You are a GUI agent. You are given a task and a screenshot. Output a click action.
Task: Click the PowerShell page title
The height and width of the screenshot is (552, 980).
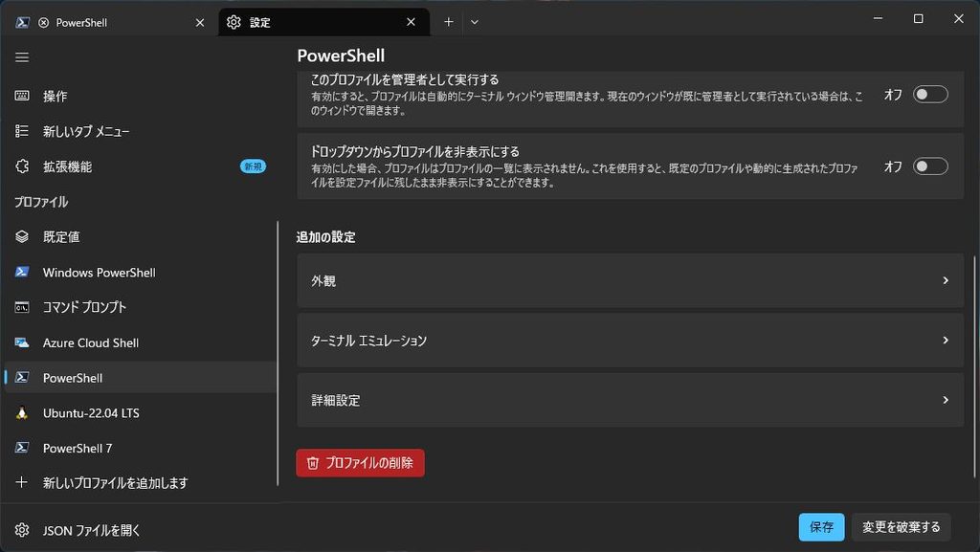(x=341, y=55)
